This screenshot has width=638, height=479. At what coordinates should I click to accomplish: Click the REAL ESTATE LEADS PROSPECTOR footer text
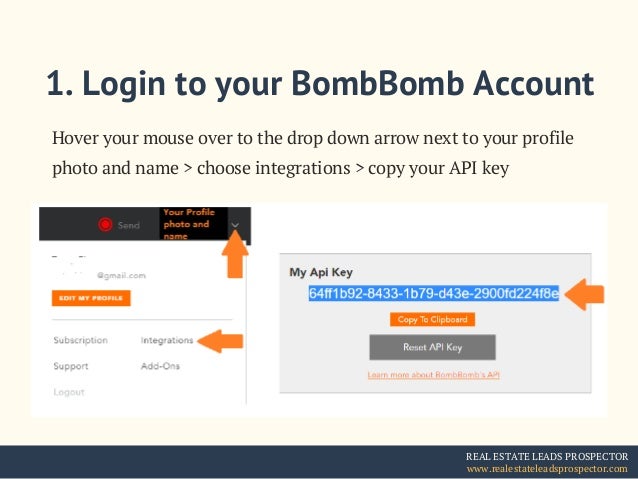pos(547,456)
